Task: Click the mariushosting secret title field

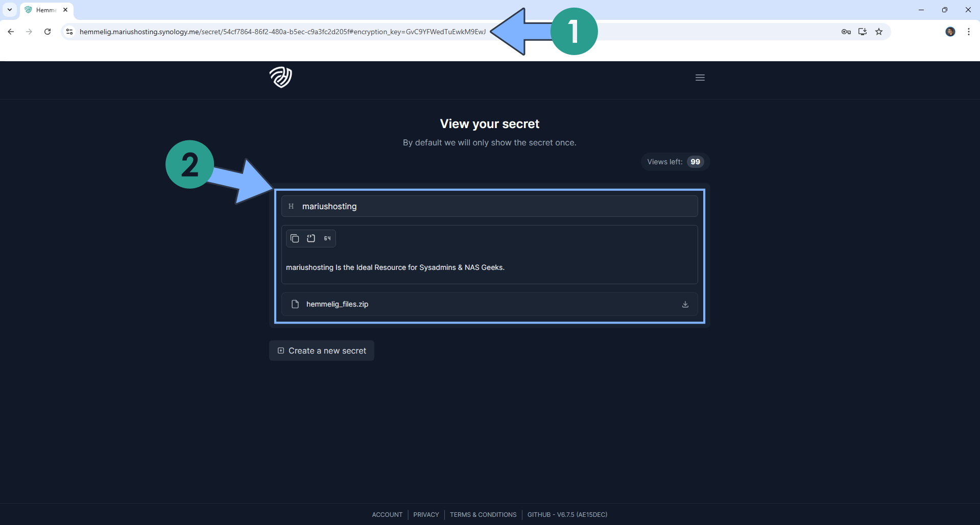Action: coord(489,206)
